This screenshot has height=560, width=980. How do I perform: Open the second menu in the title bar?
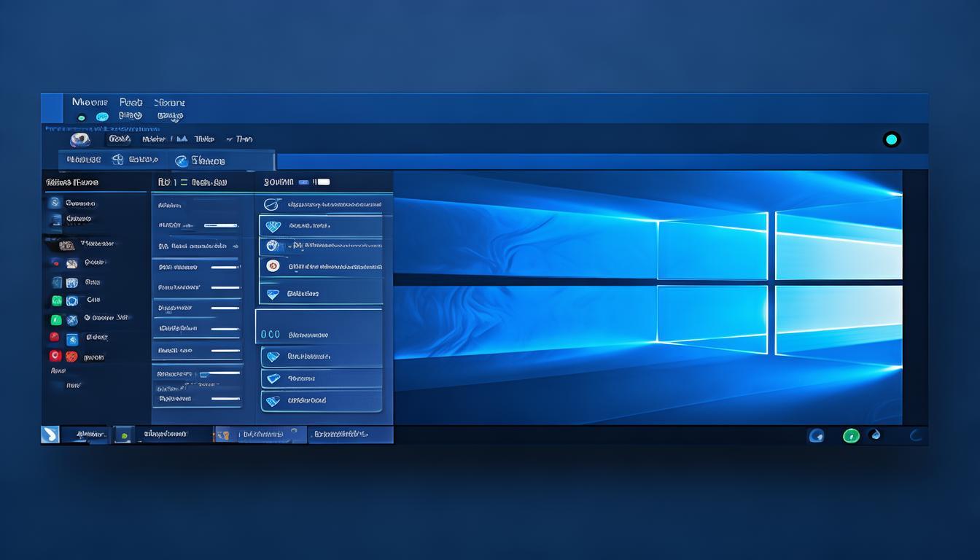point(131,103)
